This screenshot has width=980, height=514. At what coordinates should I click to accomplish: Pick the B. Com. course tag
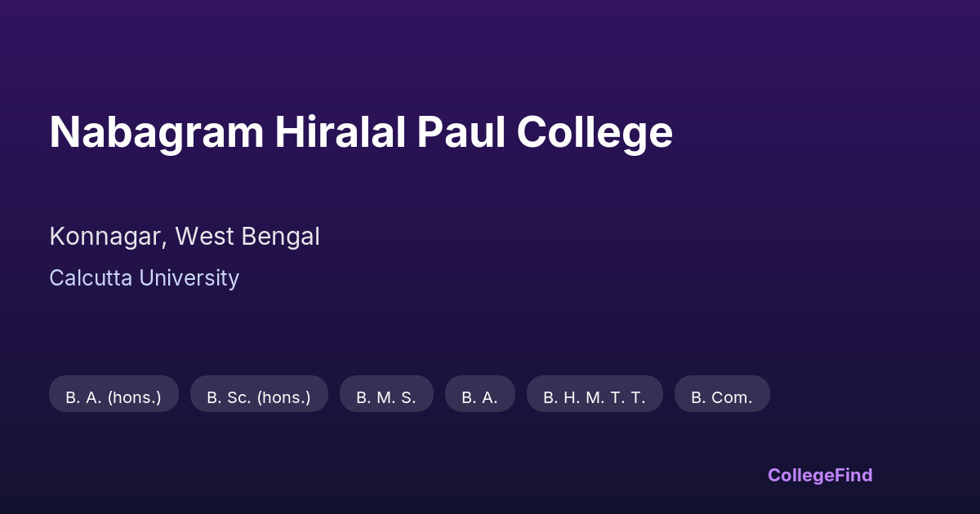[x=722, y=394]
